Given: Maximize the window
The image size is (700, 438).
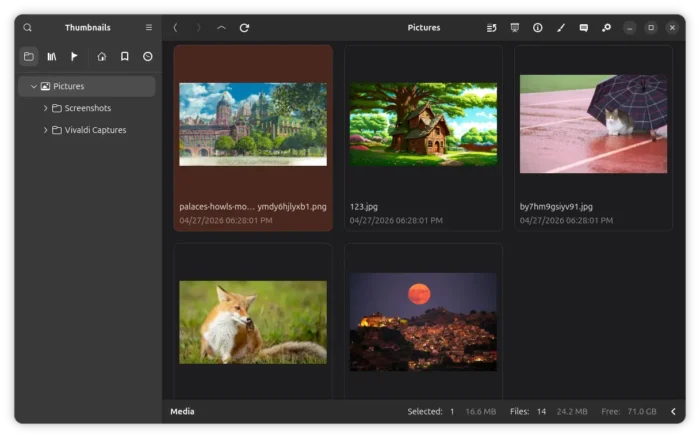Looking at the screenshot, I should pos(651,28).
